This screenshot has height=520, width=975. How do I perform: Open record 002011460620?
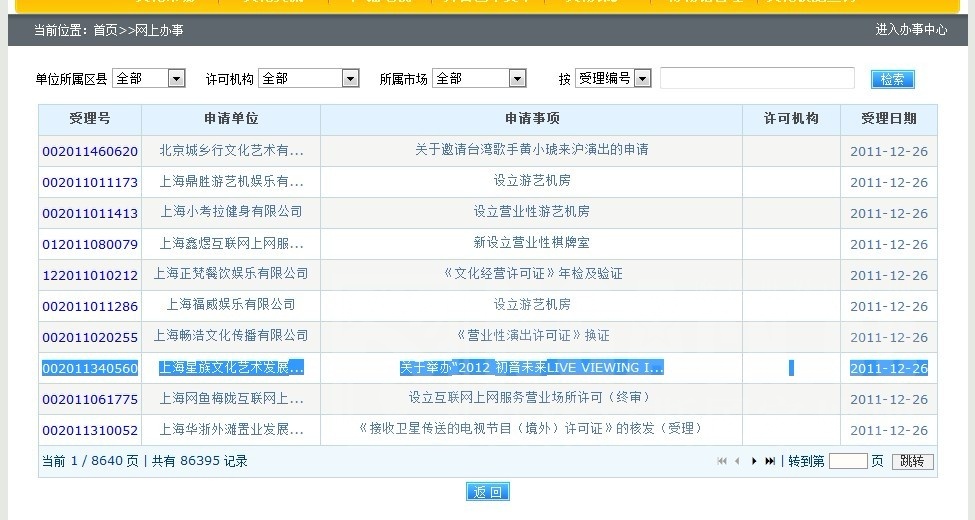click(x=90, y=151)
